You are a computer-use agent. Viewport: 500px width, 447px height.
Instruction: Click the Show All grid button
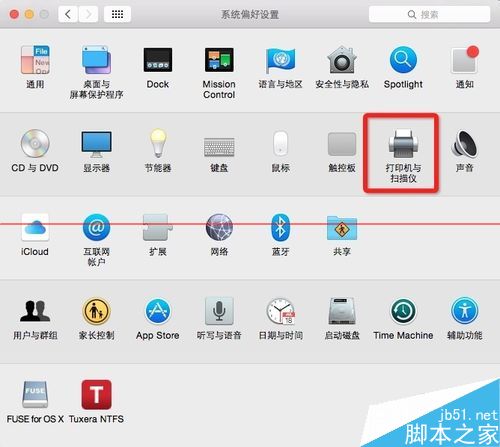click(x=117, y=14)
